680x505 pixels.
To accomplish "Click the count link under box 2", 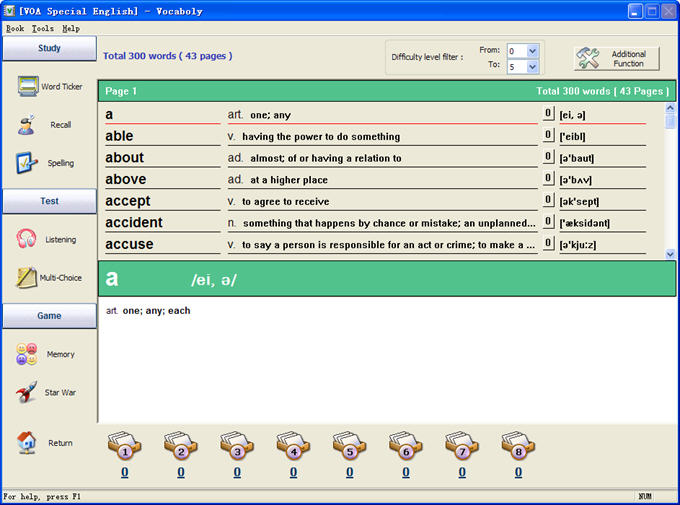I will (181, 472).
